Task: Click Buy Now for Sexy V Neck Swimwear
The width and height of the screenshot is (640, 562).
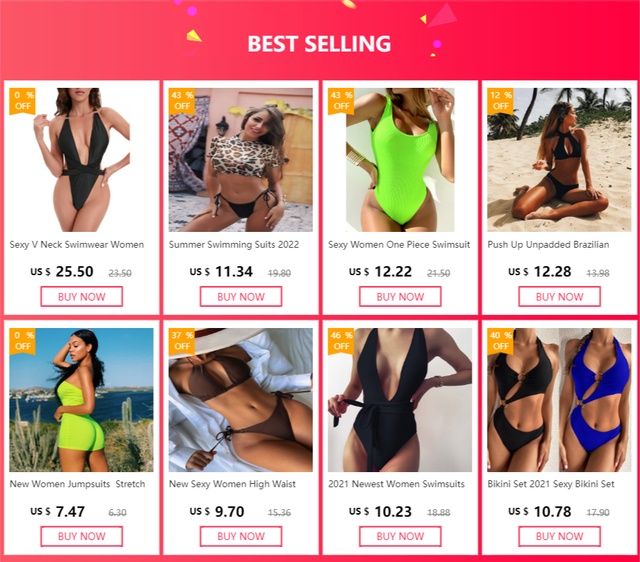Action: pyautogui.click(x=82, y=297)
